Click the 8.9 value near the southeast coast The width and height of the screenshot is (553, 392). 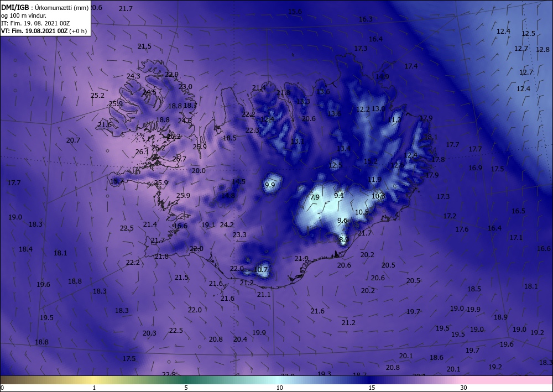pyautogui.click(x=344, y=240)
